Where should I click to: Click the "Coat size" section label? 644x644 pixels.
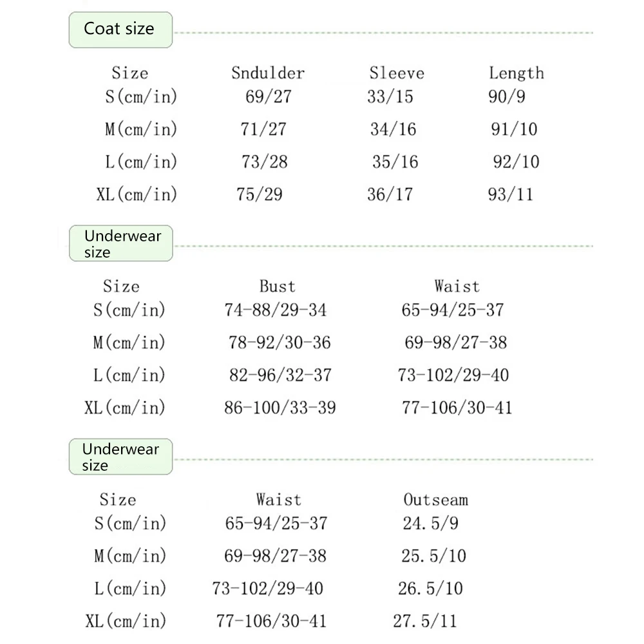(x=120, y=30)
